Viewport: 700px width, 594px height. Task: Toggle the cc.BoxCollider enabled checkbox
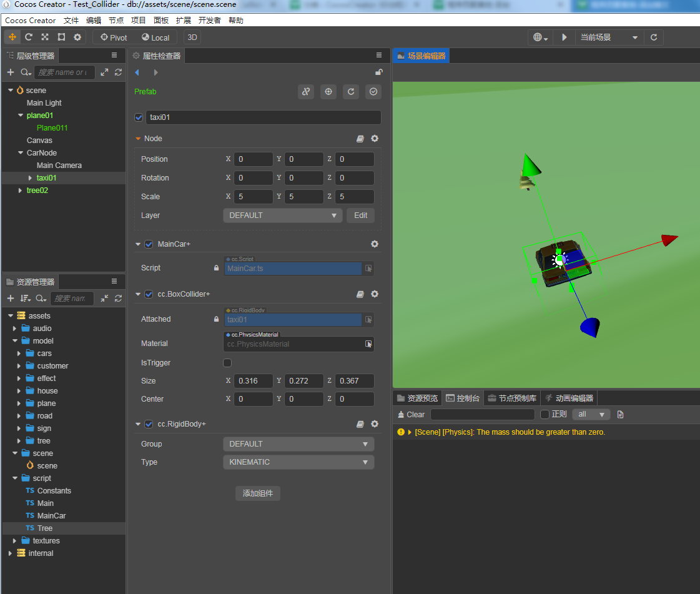(149, 294)
